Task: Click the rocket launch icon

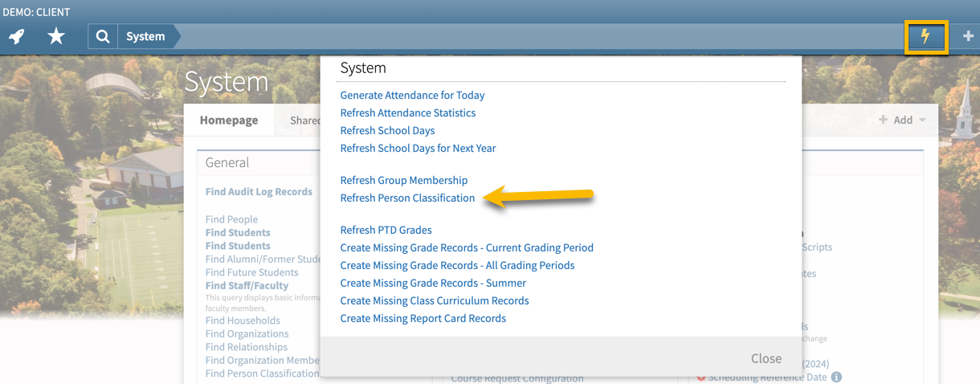Action: click(x=16, y=36)
